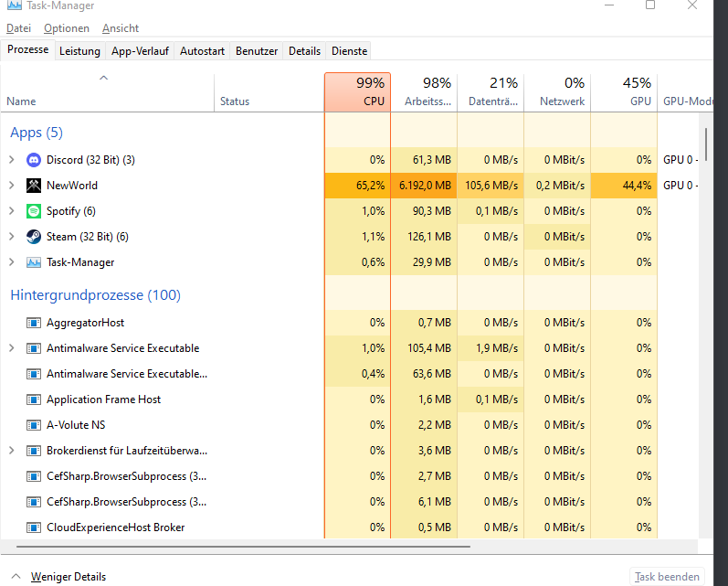Switch to the Details tab

coord(304,51)
